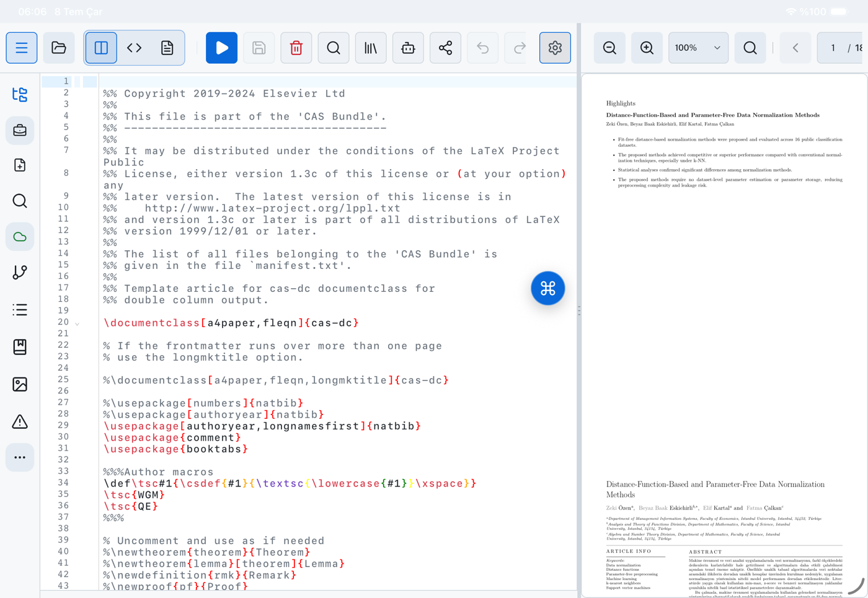Screen dimensions: 868x598
Task: Open the robot assistant icon
Action: tap(408, 48)
